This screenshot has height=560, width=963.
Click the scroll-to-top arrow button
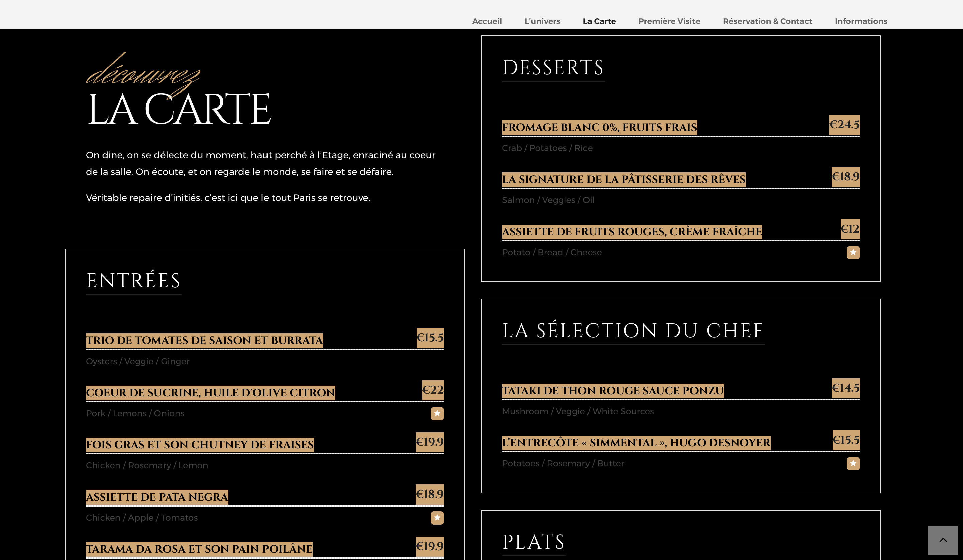[x=943, y=540]
